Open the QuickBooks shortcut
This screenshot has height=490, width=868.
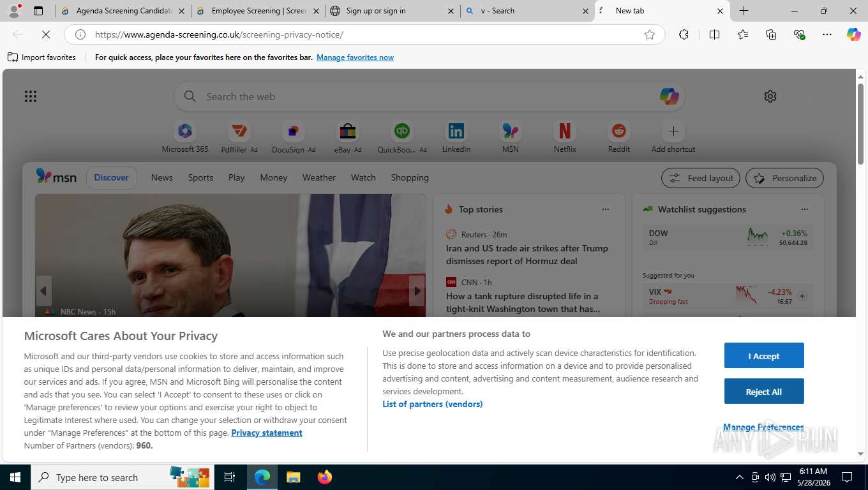(x=402, y=137)
